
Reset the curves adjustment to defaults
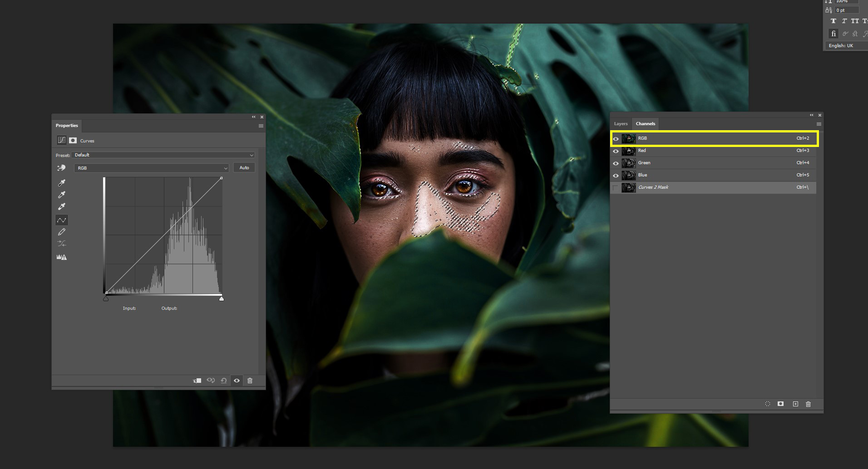(224, 381)
